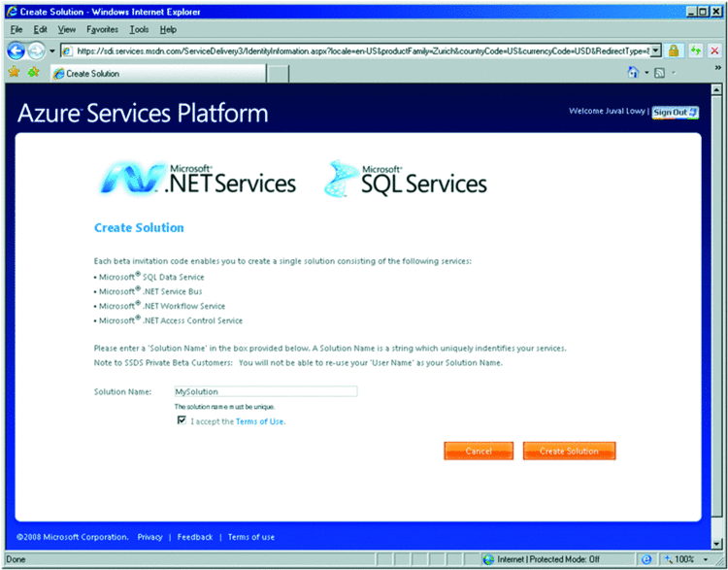Open the Privacy footer link

click(x=149, y=537)
